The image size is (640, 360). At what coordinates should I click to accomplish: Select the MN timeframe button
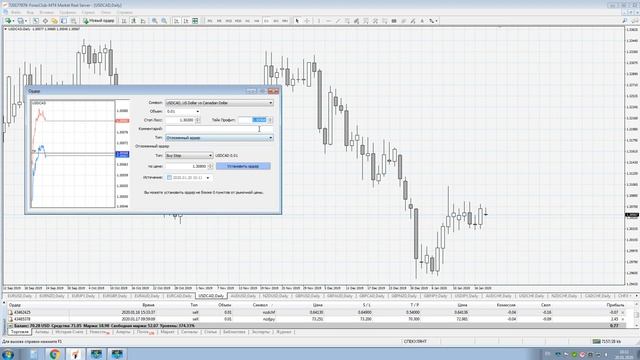pos(285,21)
